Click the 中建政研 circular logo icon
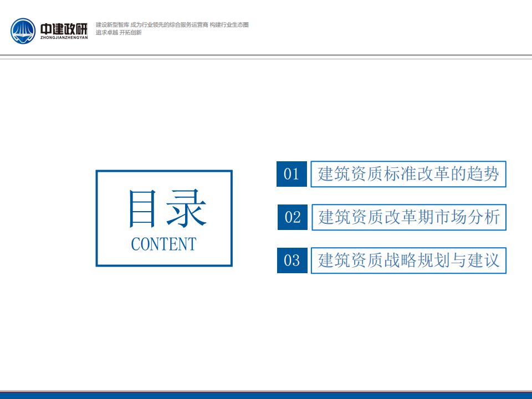This screenshot has height=399, width=532. [23, 31]
